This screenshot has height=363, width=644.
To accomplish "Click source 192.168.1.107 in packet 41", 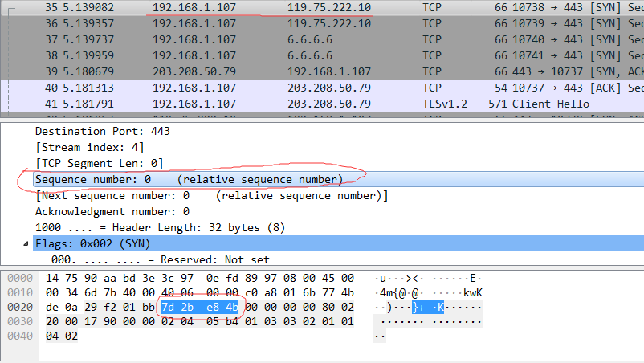I will coord(194,104).
